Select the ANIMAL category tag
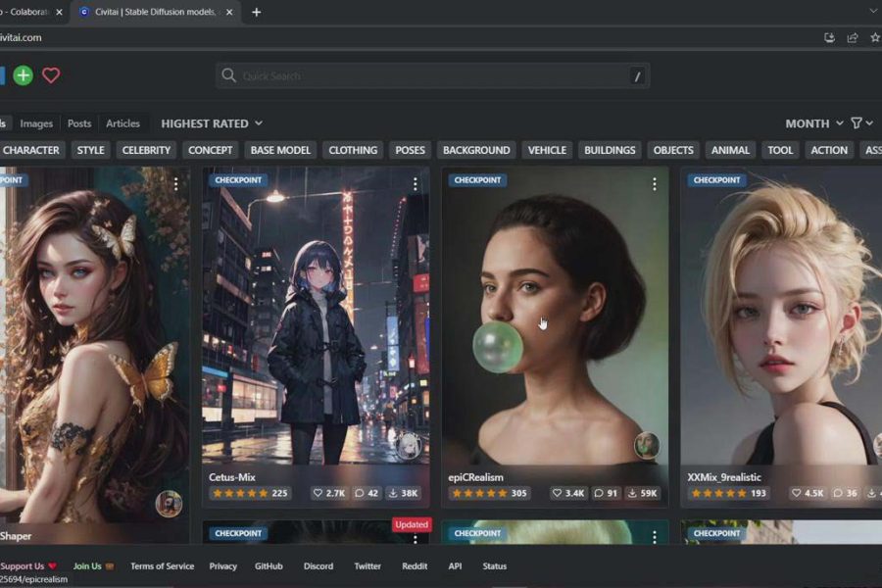882x588 pixels. [x=730, y=150]
